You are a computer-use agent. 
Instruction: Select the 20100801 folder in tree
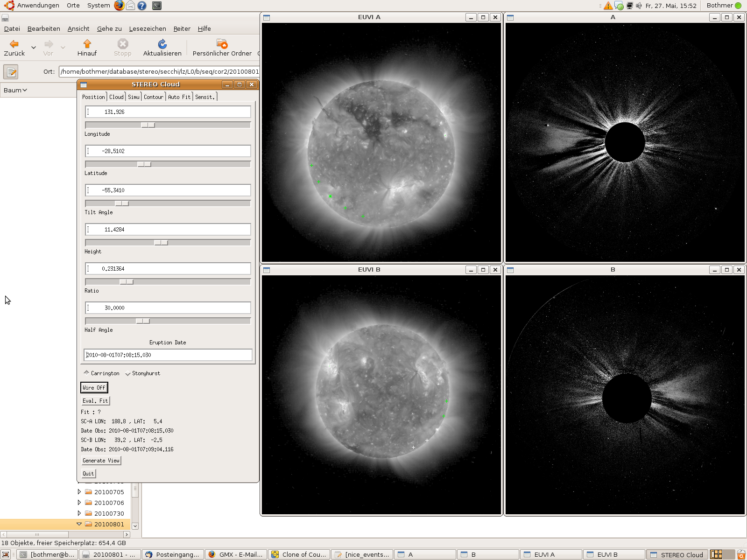[109, 524]
